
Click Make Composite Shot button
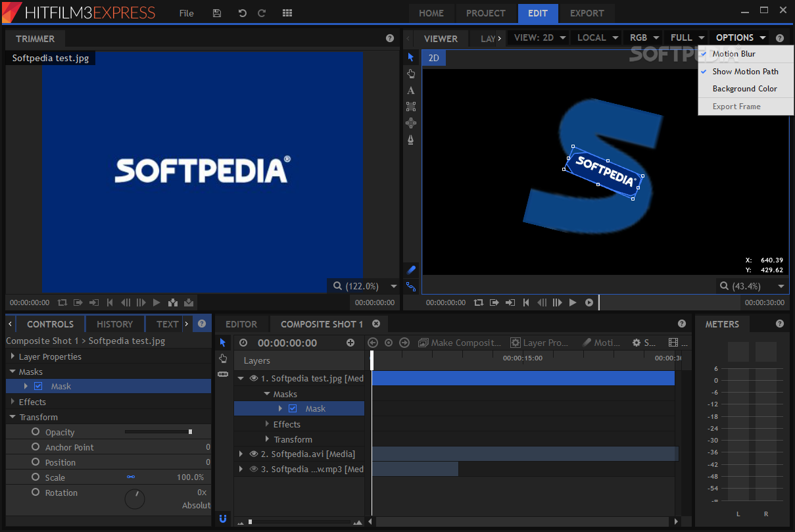pos(460,343)
